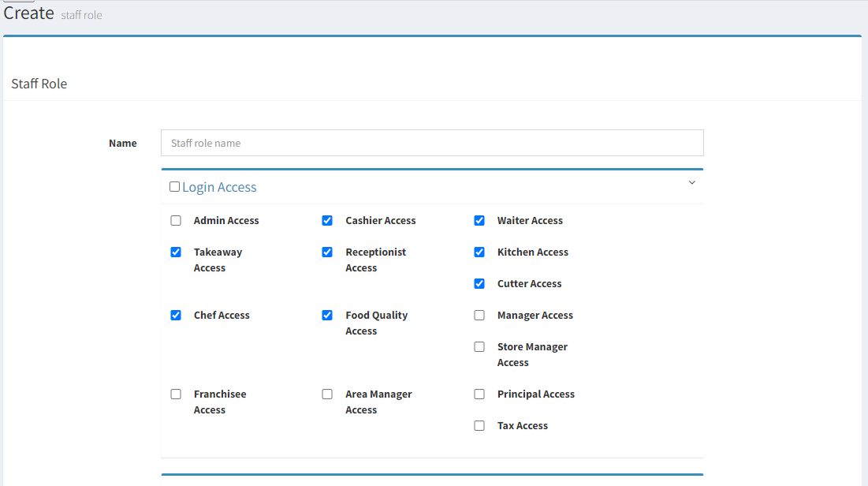
Task: Check the Principal Access checkbox
Action: point(479,394)
